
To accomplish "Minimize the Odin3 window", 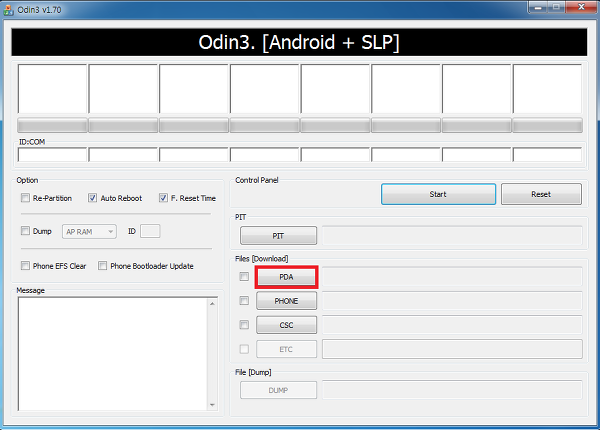I will pyautogui.click(x=538, y=7).
